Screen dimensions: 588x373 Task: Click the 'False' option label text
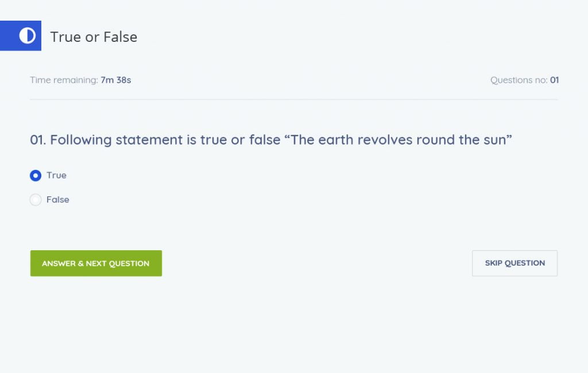pos(58,200)
